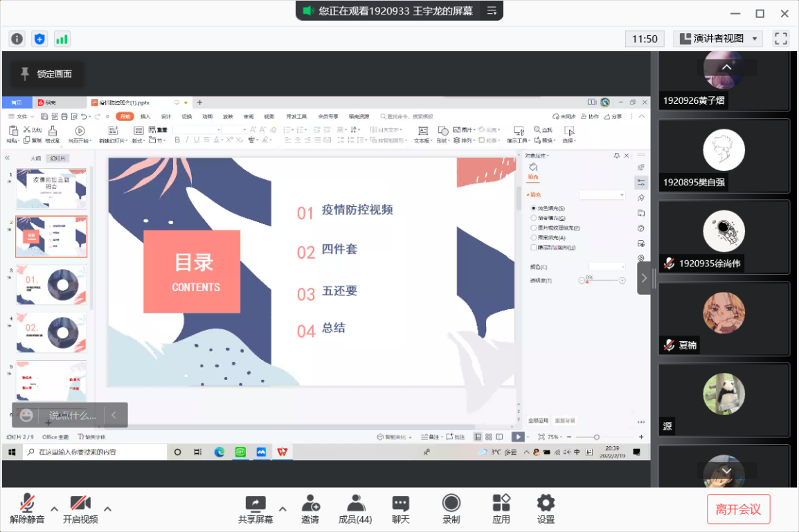
Task: Open the 应用 apps icon
Action: (x=501, y=509)
